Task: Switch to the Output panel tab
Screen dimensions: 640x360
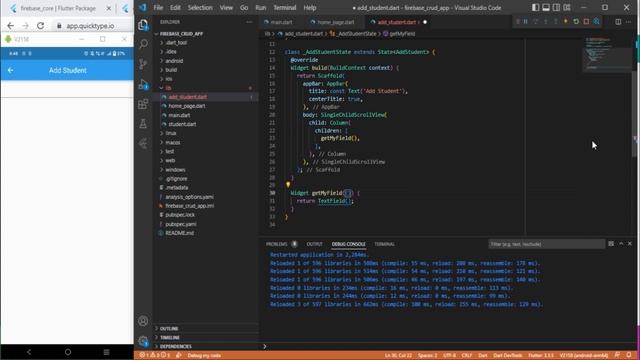Action: click(314, 244)
